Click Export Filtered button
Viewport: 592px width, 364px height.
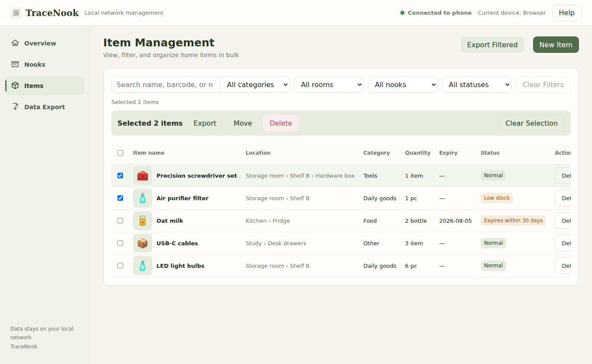(492, 45)
